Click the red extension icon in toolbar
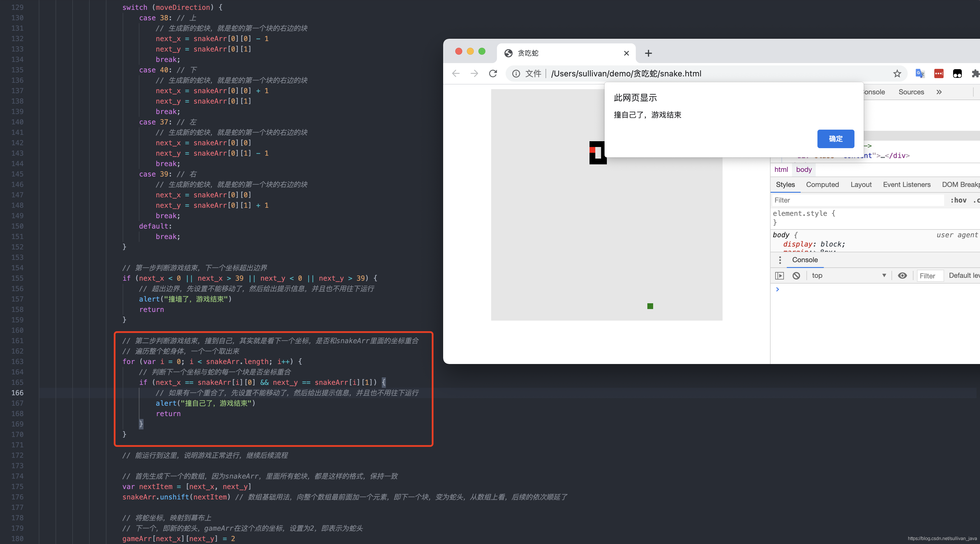Image resolution: width=980 pixels, height=544 pixels. 939,73
